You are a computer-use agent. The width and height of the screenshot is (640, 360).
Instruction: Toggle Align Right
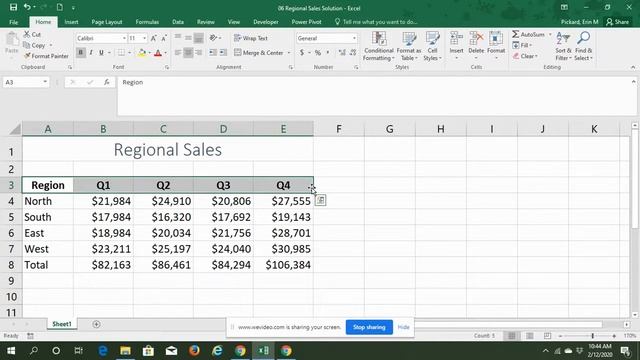pyautogui.click(x=198, y=53)
